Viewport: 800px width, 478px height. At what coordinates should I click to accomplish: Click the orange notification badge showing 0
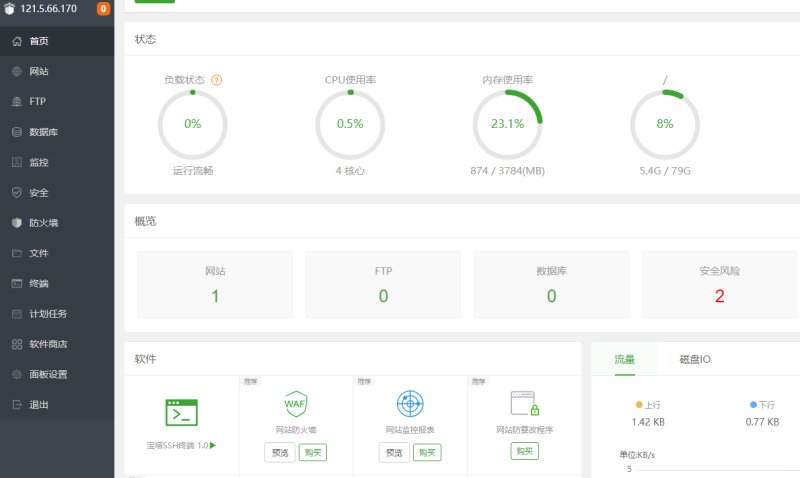pos(104,9)
